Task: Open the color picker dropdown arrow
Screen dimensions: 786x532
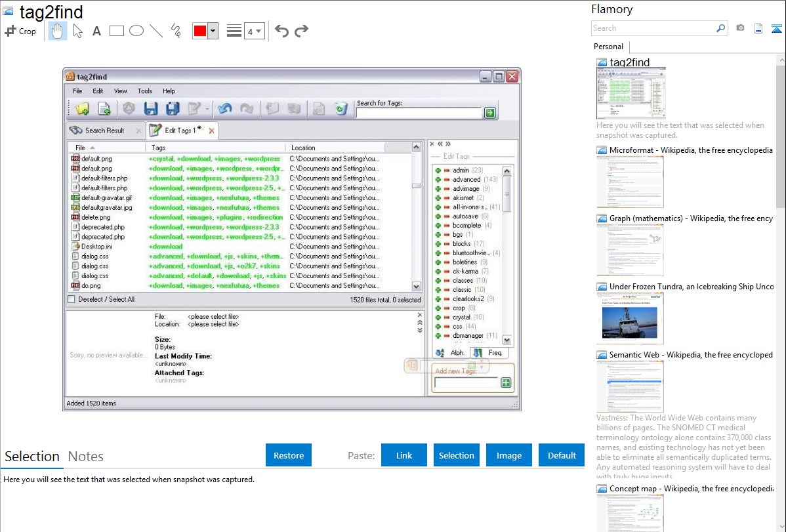Action: click(x=213, y=31)
